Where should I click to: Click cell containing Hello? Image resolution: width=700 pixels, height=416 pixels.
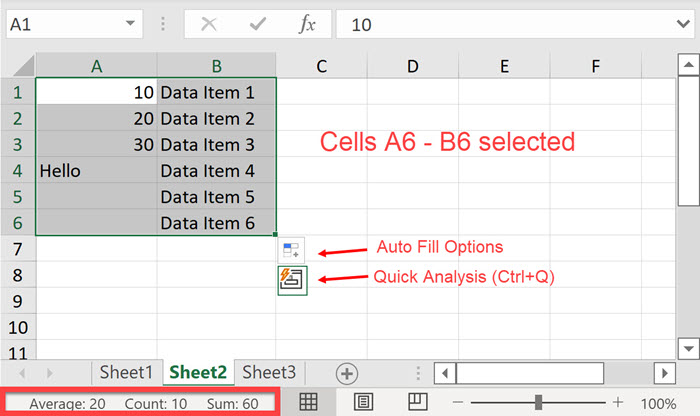click(96, 171)
